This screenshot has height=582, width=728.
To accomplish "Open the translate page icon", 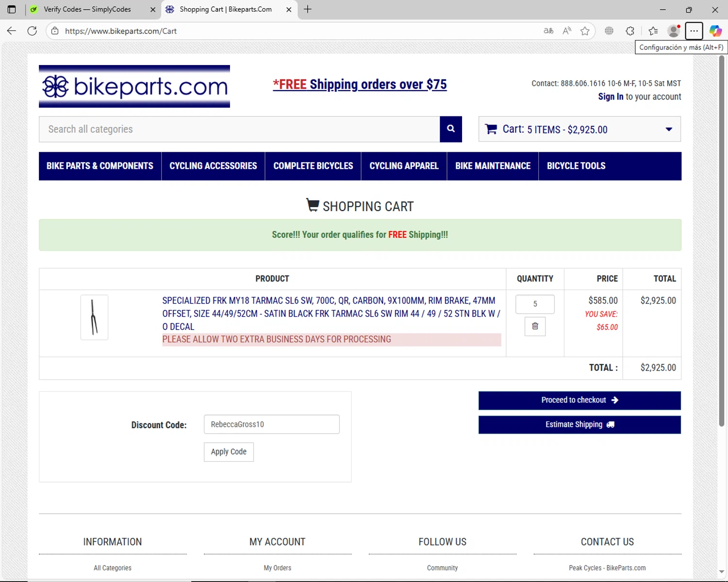I will point(548,31).
